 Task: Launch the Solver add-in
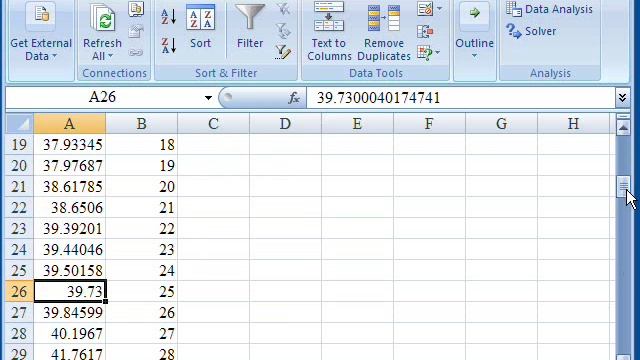pos(531,31)
